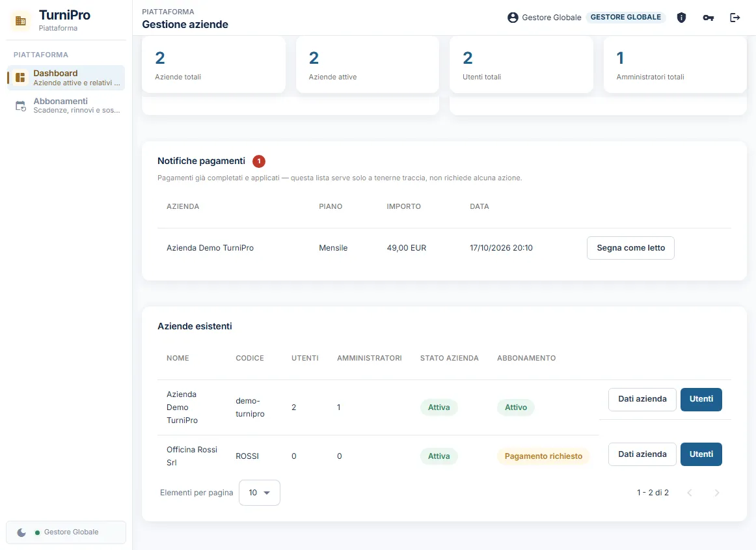The height and width of the screenshot is (550, 756).
Task: Open the key password icon
Action: [x=709, y=18]
